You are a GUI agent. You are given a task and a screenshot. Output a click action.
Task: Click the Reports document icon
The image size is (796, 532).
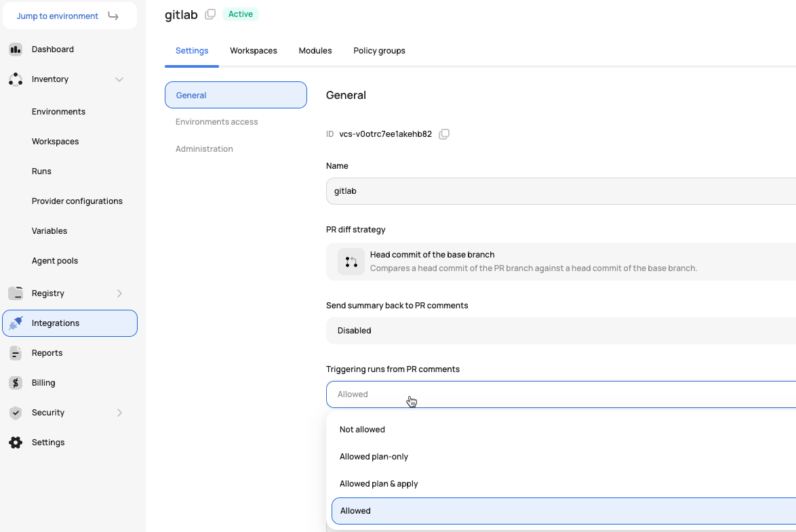pos(16,353)
